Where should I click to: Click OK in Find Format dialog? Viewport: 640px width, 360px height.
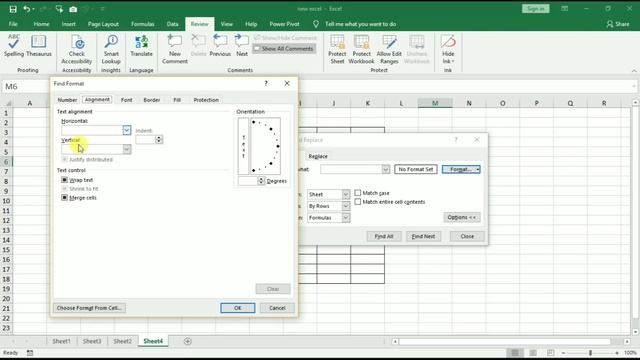click(x=238, y=308)
